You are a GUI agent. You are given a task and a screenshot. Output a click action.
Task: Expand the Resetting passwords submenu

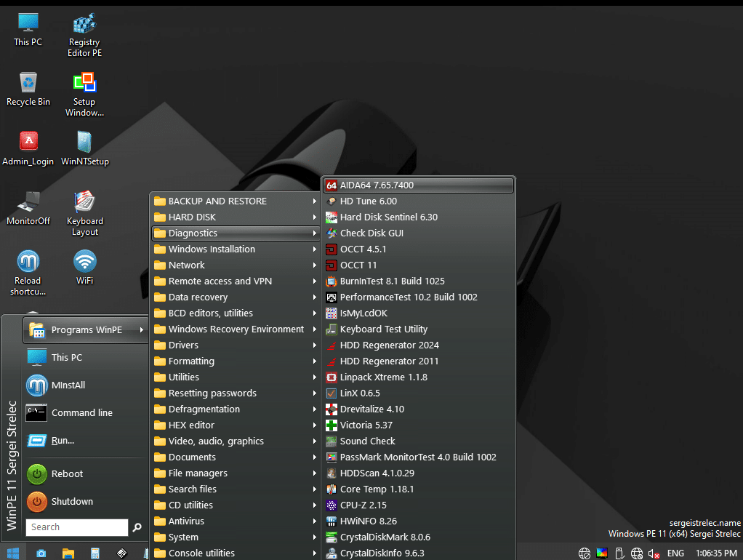pyautogui.click(x=235, y=393)
